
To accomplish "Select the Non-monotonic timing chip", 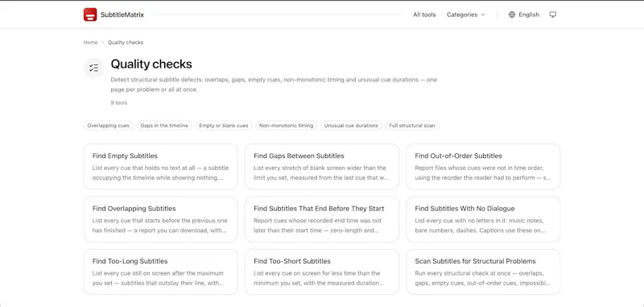I will tap(287, 126).
